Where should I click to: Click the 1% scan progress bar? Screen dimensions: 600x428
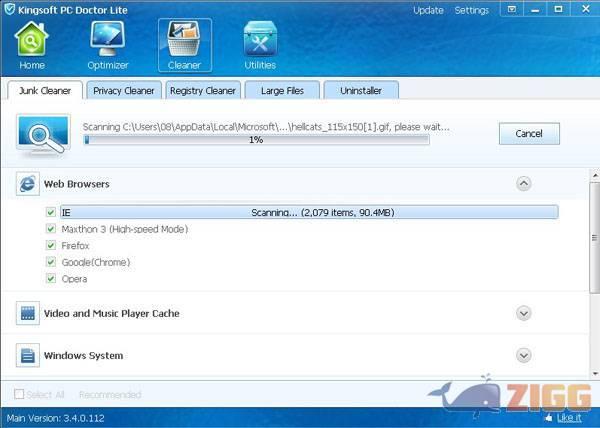point(256,140)
